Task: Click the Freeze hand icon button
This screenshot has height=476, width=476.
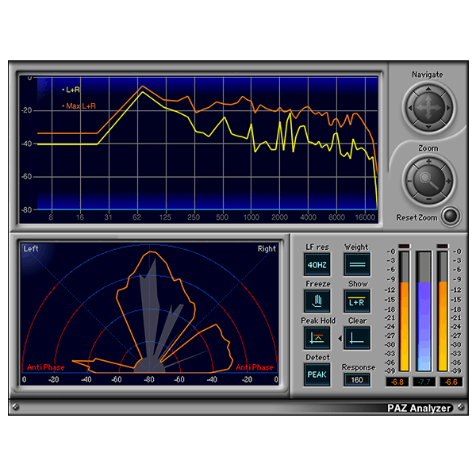Action: tap(317, 301)
